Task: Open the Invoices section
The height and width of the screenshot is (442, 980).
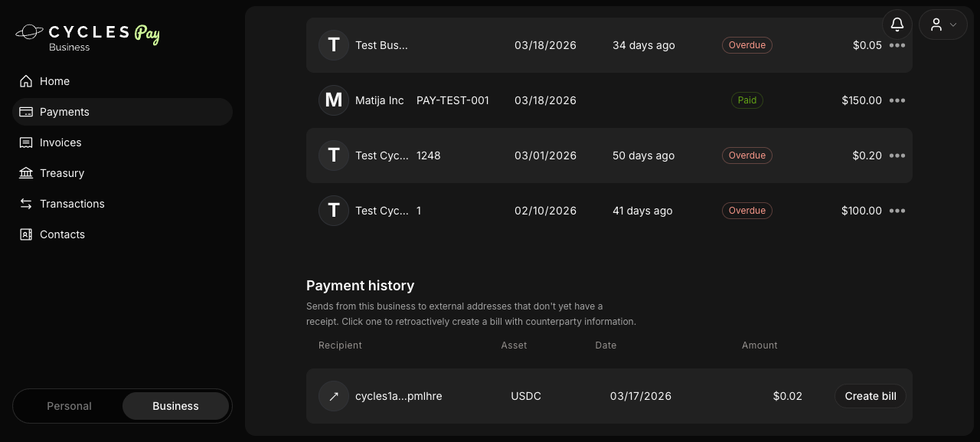Action: click(x=122, y=142)
